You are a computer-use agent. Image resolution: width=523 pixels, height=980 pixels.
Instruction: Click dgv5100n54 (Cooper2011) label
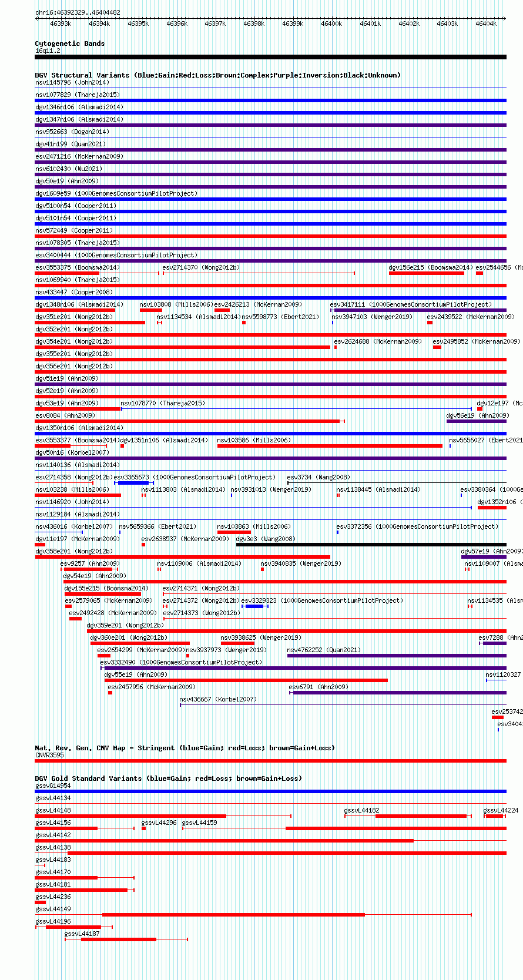coord(76,206)
